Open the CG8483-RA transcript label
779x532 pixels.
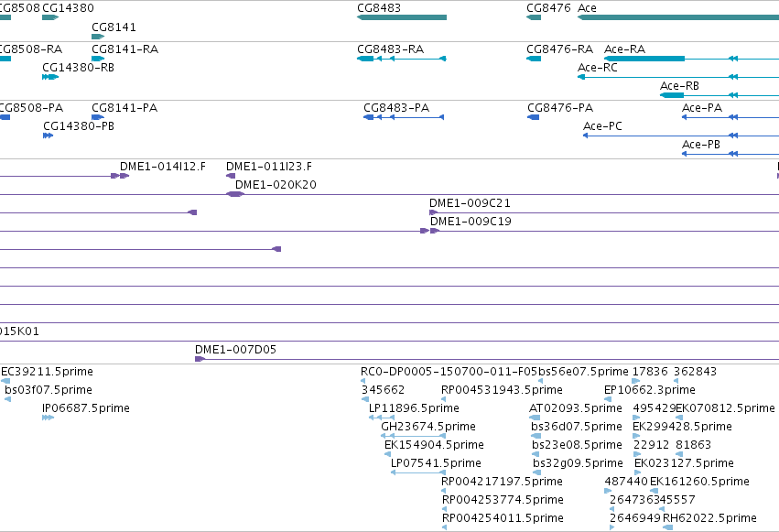[391, 49]
